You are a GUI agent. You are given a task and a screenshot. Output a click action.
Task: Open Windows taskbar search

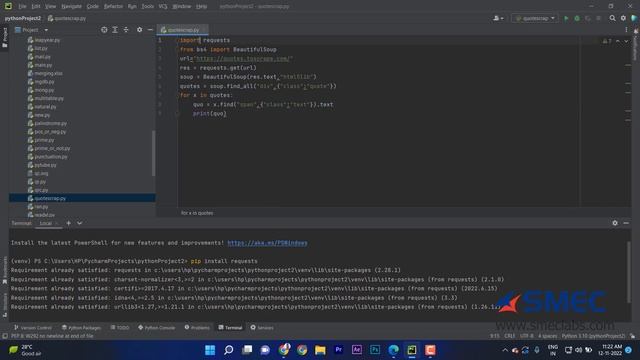[229, 350]
